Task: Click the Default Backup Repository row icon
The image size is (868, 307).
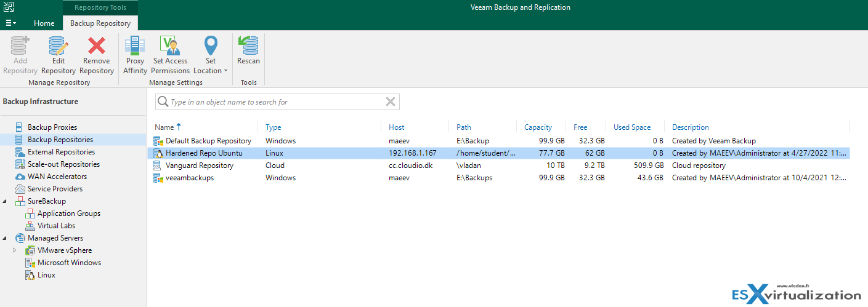Action: (x=158, y=141)
